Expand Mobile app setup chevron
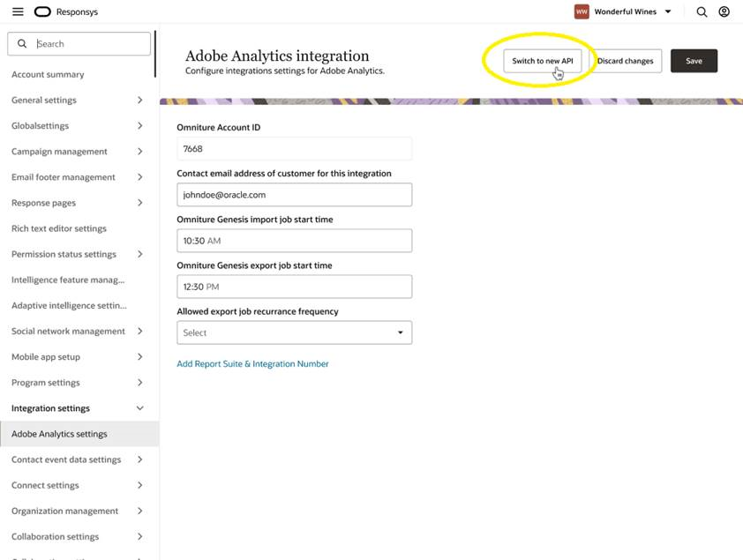Screen dimensions: 743x560 point(139,356)
